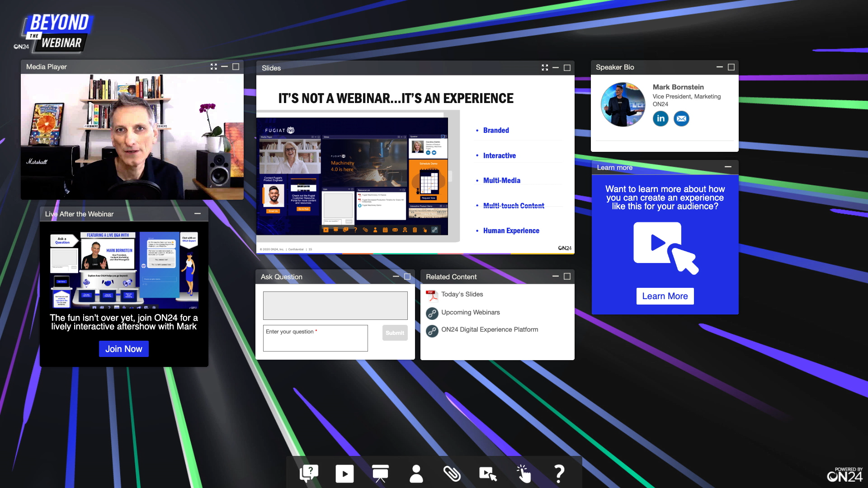Viewport: 868px width, 488px height.
Task: Click the gray question history area
Action: tap(335, 305)
